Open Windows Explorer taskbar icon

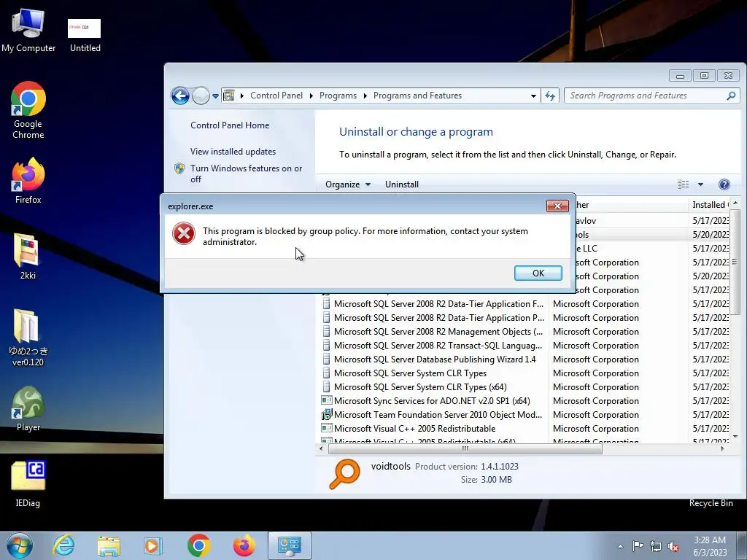pos(109,545)
